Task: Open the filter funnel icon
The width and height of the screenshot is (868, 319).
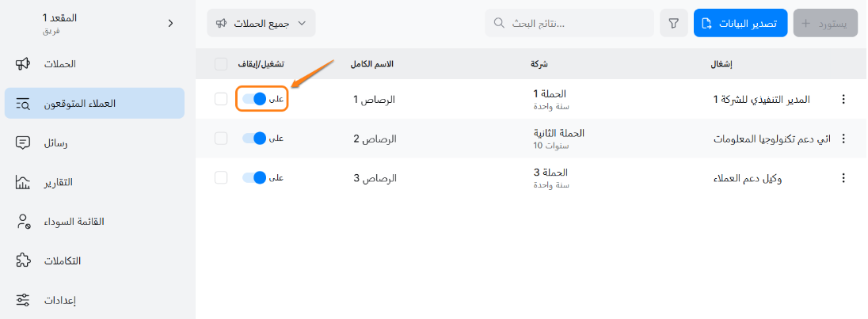Action: pos(673,24)
